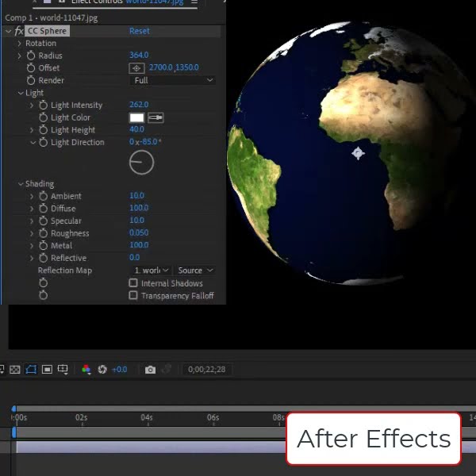
Task: Expand the Ambient property
Action: click(32, 196)
